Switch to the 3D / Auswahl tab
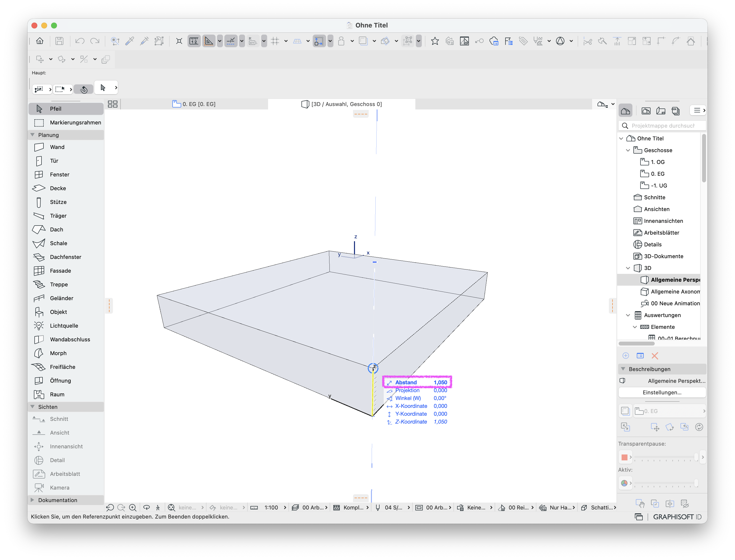The image size is (735, 560). (x=342, y=104)
